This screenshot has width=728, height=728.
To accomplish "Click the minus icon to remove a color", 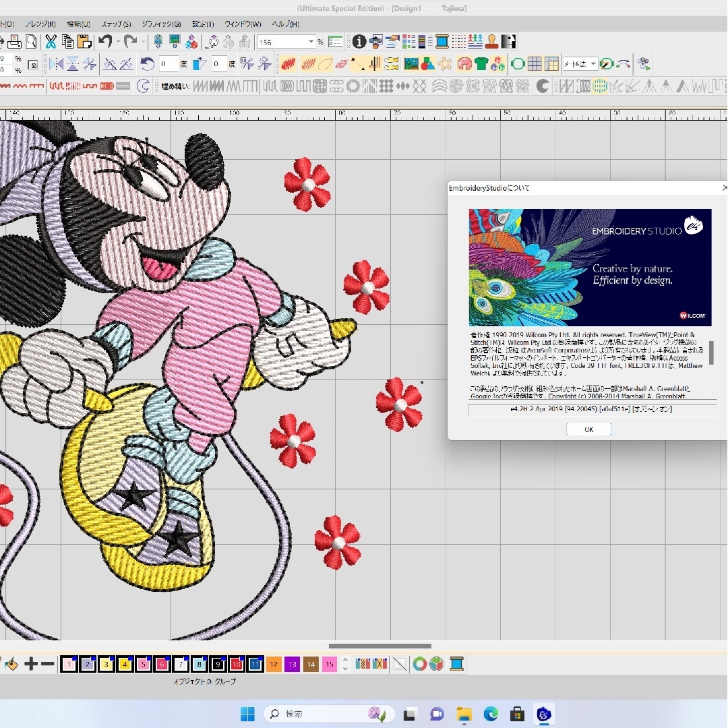I will (47, 664).
